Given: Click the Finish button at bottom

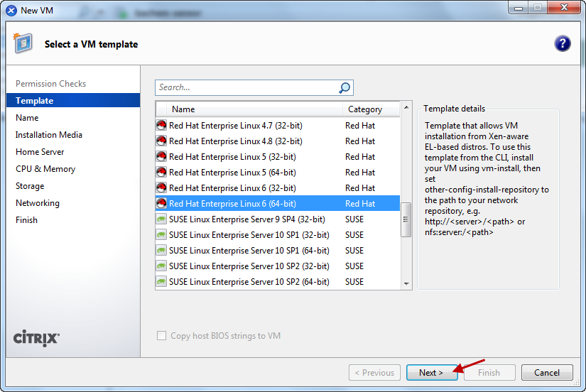Looking at the screenshot, I should pyautogui.click(x=489, y=373).
